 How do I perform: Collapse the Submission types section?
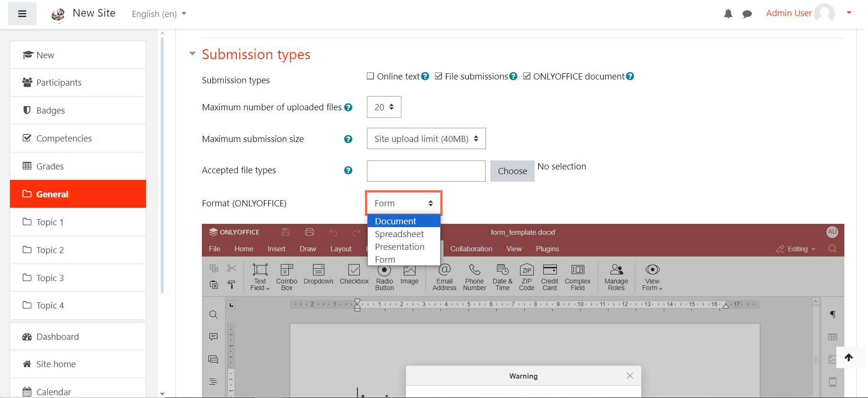(192, 54)
